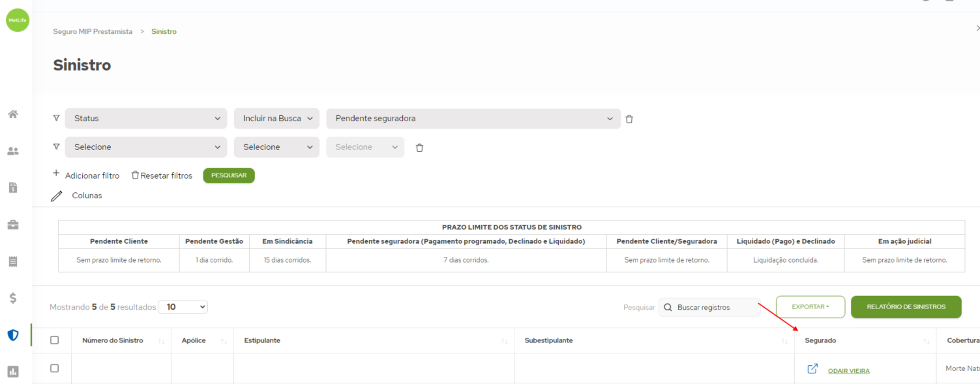This screenshot has width=980, height=384.
Task: Check the first row checkbox
Action: point(55,368)
